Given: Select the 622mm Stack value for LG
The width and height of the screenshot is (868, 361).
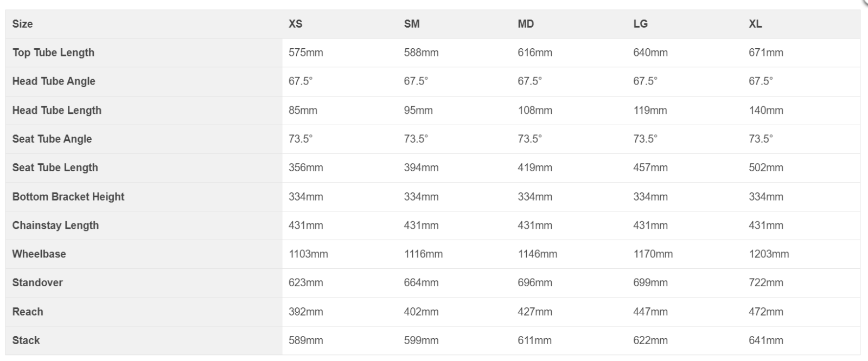Looking at the screenshot, I should (x=650, y=340).
